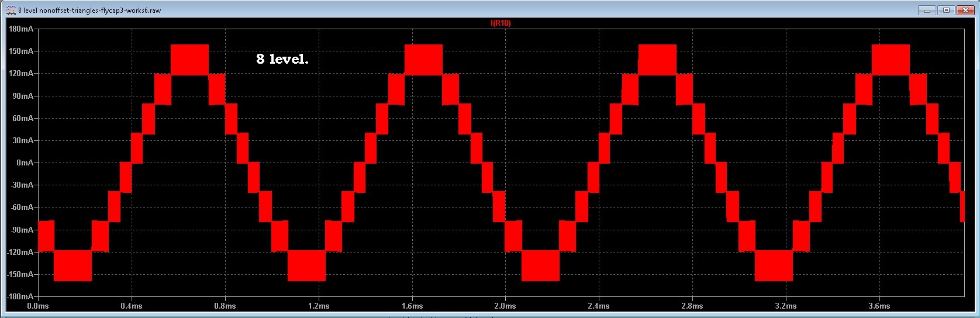Click the -150mA y-axis label
Screen dimensions: 980x318
tap(20, 274)
